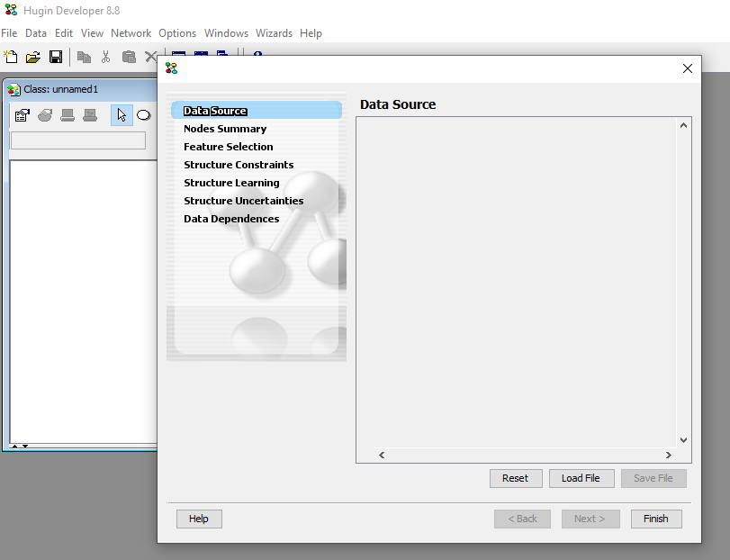
Task: Click the Delete X toolbar icon
Action: click(151, 57)
